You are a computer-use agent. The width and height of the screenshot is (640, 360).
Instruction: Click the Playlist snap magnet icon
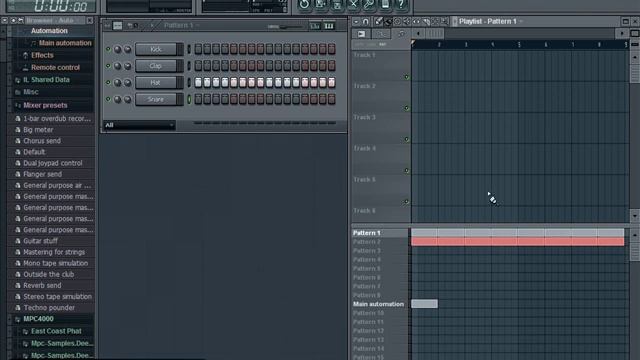click(365, 21)
